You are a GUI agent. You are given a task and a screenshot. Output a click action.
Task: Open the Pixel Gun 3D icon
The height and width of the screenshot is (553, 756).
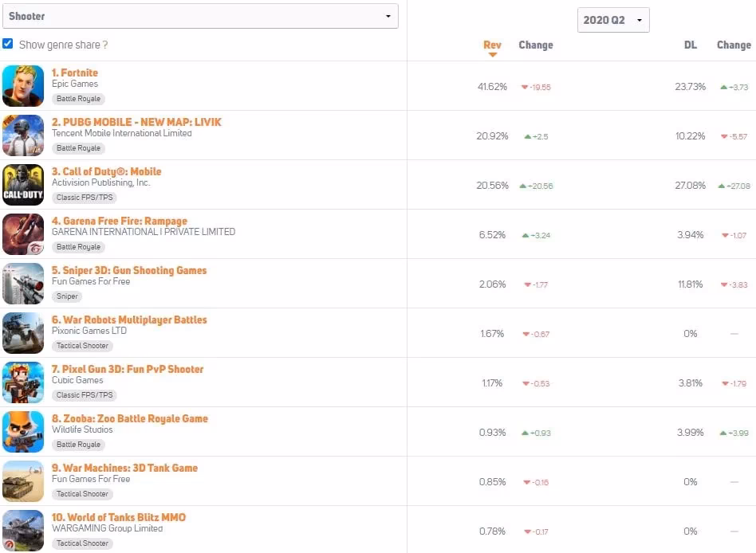coord(23,383)
